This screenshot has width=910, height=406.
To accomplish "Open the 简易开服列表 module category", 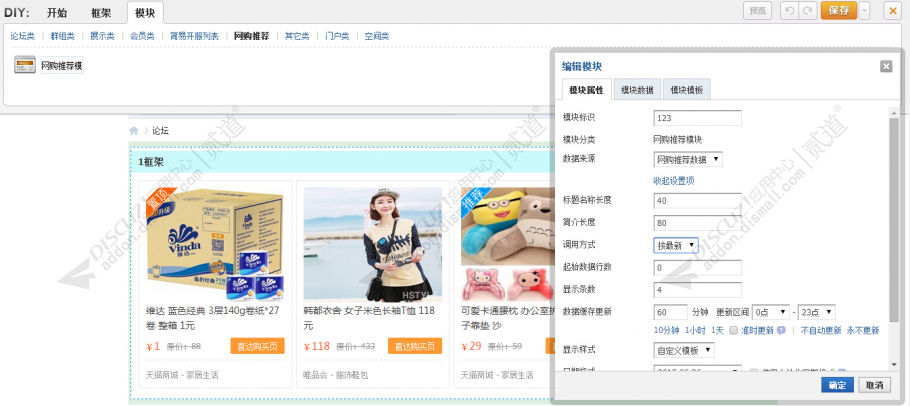I will 194,36.
